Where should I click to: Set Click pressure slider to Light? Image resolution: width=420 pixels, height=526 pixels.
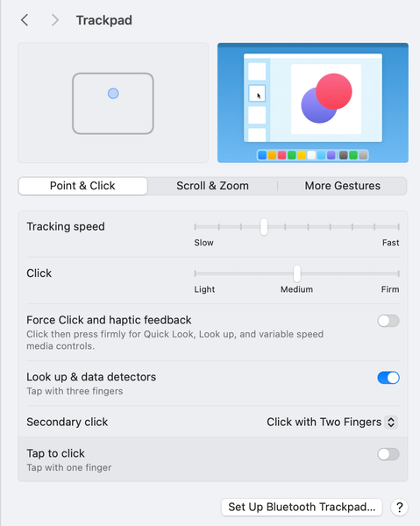(195, 274)
